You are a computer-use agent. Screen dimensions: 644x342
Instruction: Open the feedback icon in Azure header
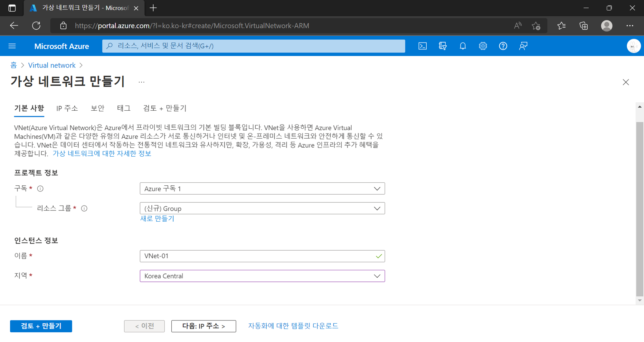[523, 46]
